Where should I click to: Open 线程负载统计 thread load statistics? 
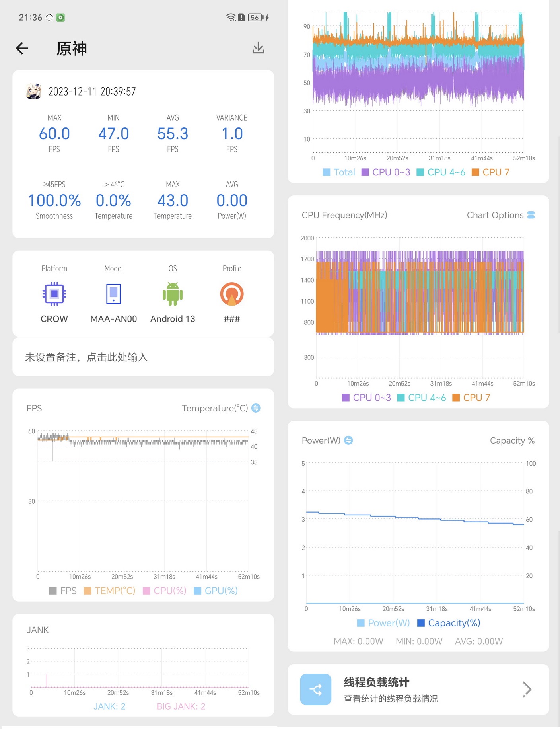point(418,689)
